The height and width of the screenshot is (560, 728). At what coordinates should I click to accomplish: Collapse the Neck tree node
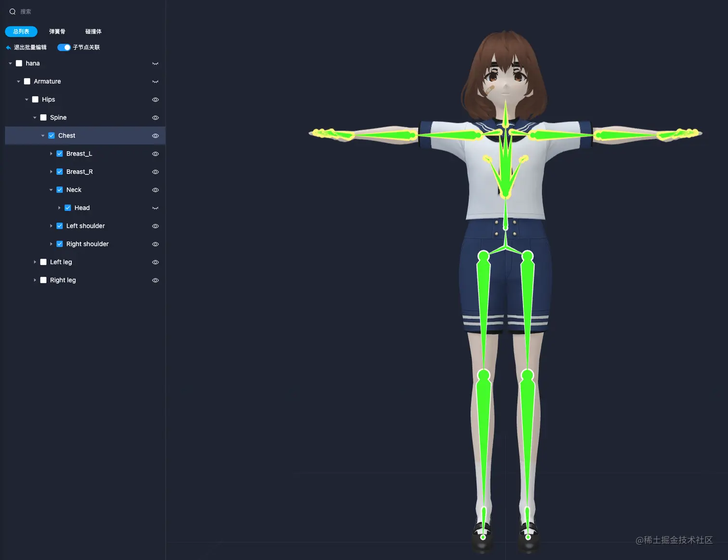point(51,190)
